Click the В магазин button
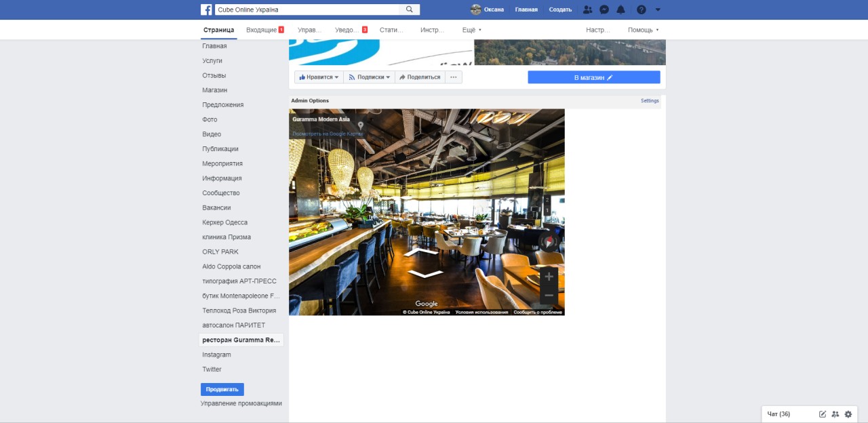The width and height of the screenshot is (868, 423). coord(594,77)
